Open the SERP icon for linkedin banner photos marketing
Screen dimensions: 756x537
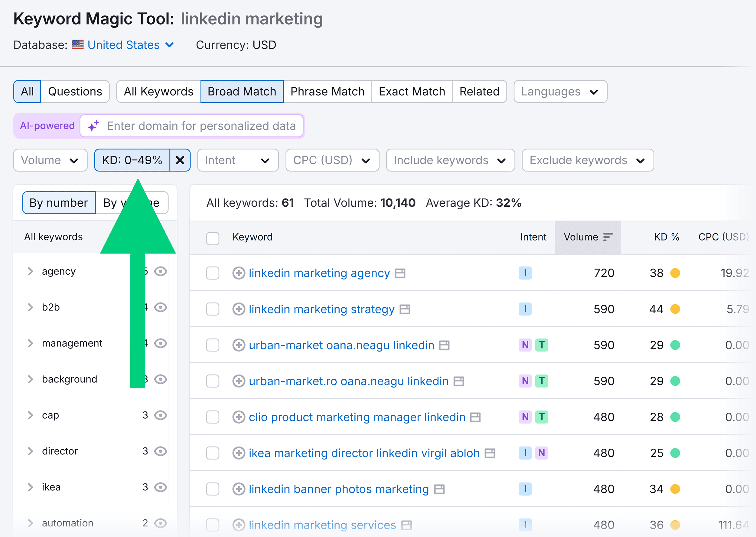[x=439, y=489]
